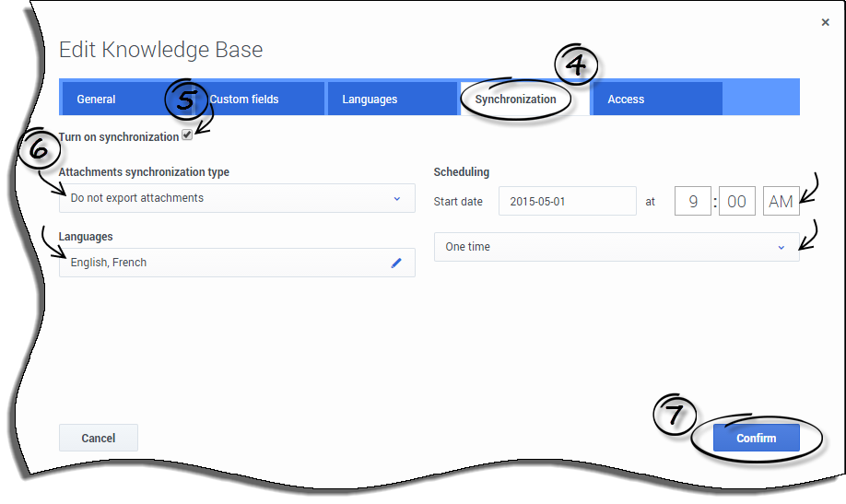Select the hour field showing 9

tap(692, 202)
